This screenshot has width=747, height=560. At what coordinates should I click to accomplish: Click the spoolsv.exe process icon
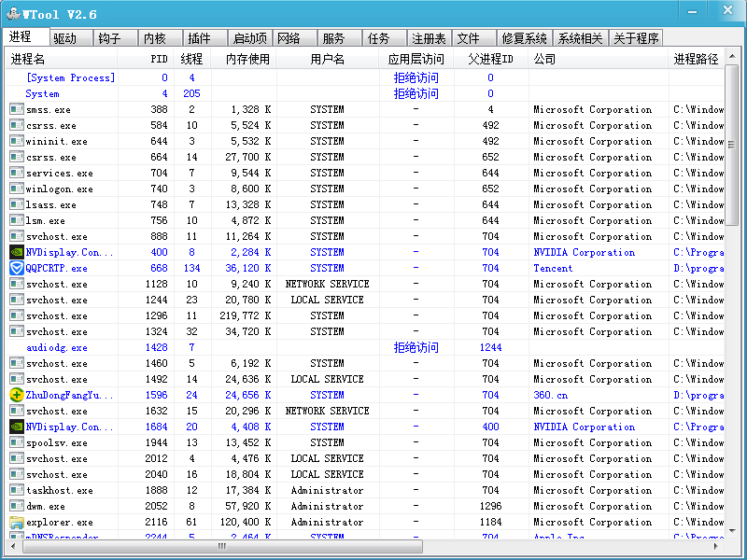pyautogui.click(x=17, y=442)
